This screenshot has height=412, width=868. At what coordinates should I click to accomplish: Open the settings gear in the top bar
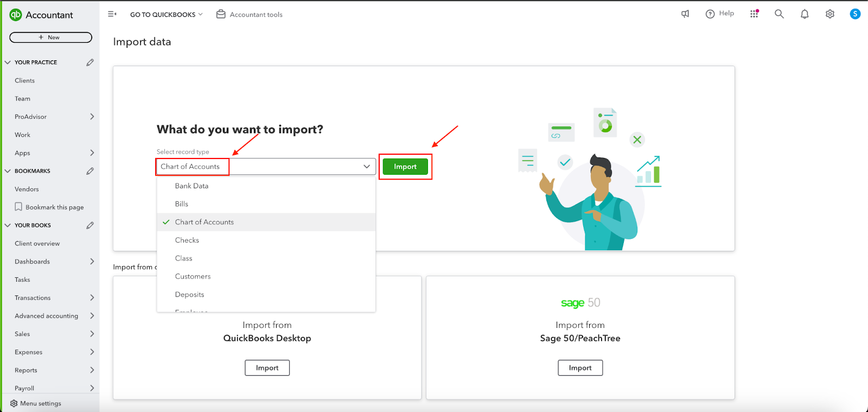(830, 14)
